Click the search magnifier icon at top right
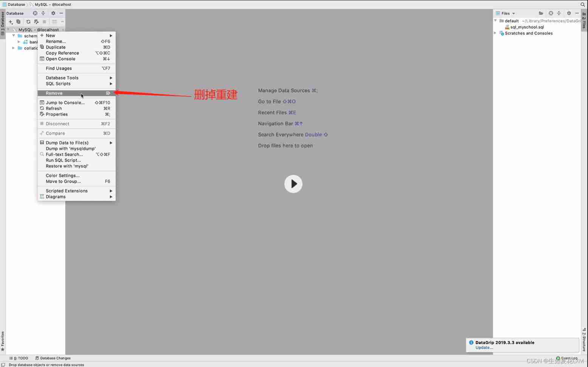Screen dimensions: 588x367 [x=583, y=5]
